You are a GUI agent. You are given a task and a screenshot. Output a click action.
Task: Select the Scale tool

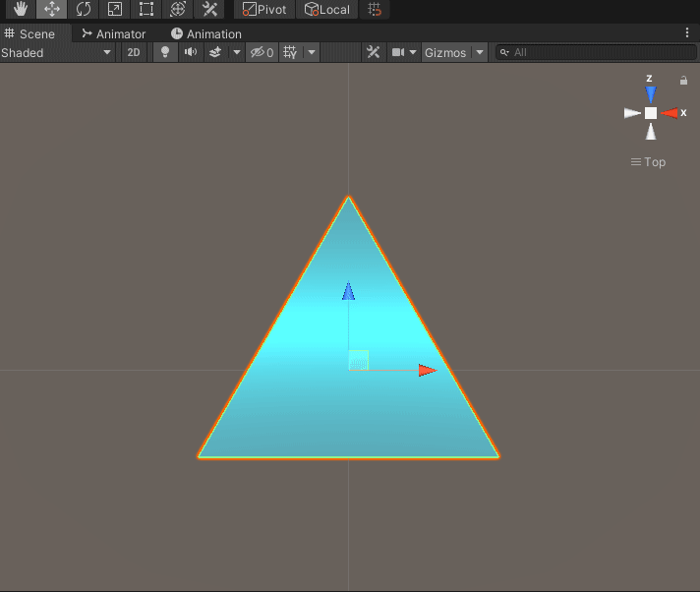(x=115, y=9)
